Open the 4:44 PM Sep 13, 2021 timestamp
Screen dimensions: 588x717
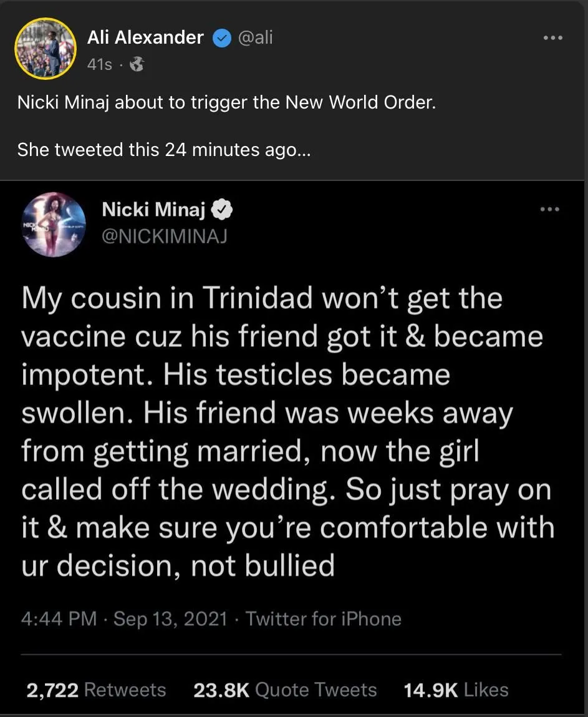click(x=123, y=618)
